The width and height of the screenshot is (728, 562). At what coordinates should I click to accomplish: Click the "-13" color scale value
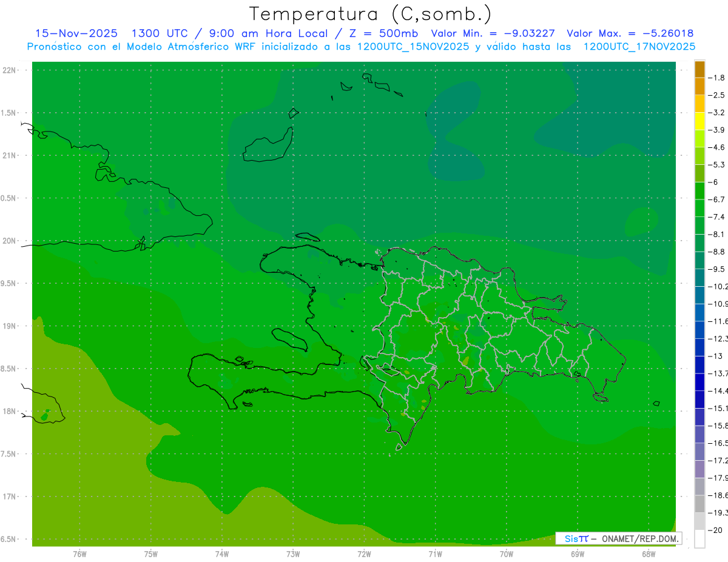[x=716, y=356]
